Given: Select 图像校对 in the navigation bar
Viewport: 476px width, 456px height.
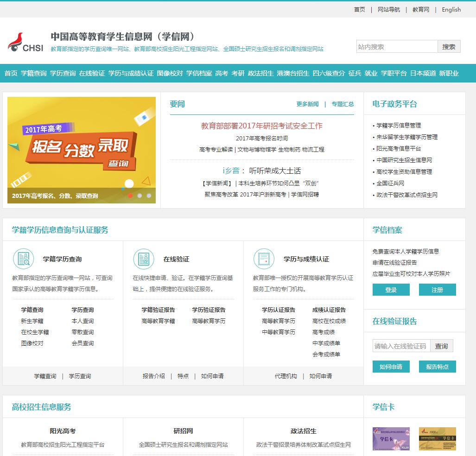Looking at the screenshot, I should point(170,73).
